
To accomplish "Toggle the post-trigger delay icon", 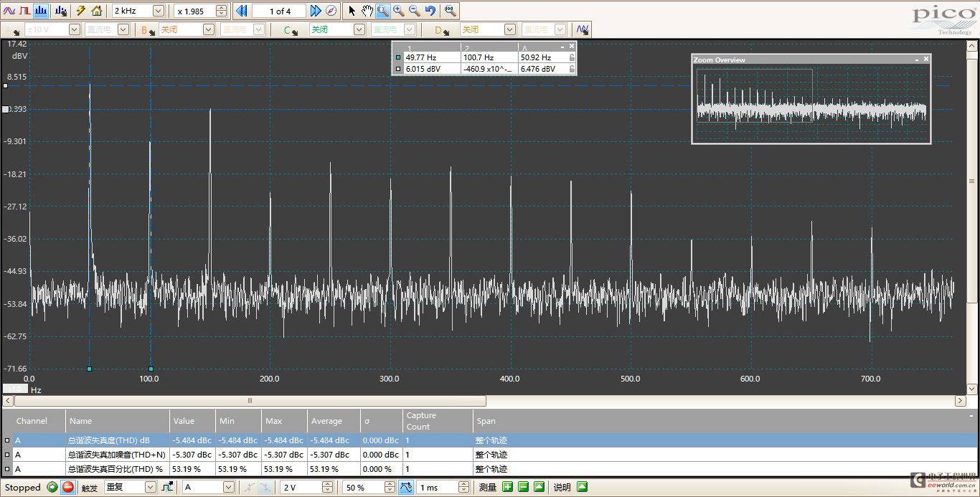I will tap(406, 487).
